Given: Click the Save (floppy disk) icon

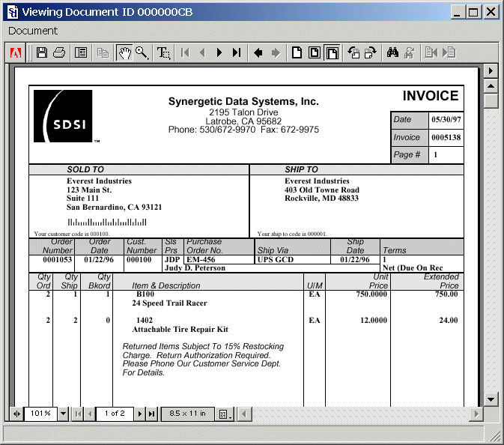Looking at the screenshot, I should pyautogui.click(x=42, y=52).
